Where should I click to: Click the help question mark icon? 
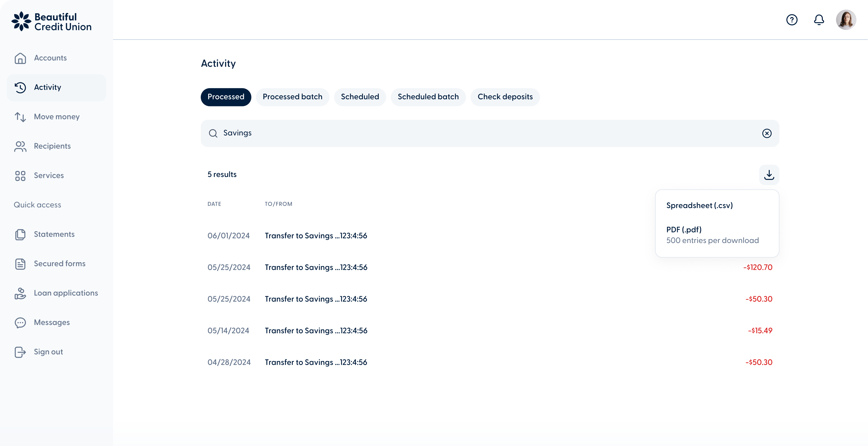792,19
